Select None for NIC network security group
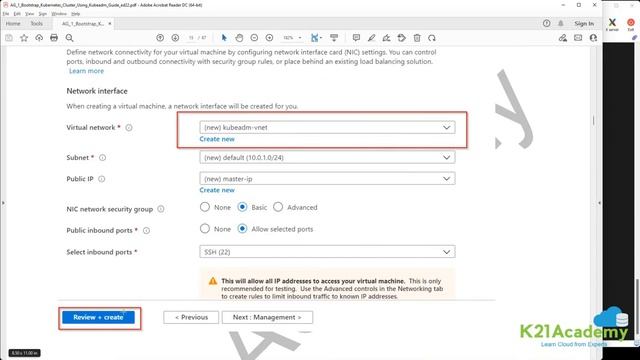The height and width of the screenshot is (360, 640). [x=205, y=207]
